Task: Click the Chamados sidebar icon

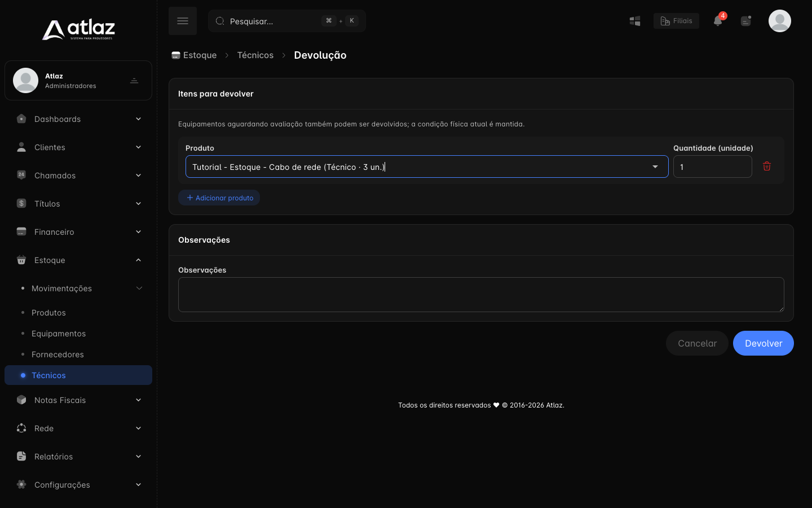Action: click(21, 175)
